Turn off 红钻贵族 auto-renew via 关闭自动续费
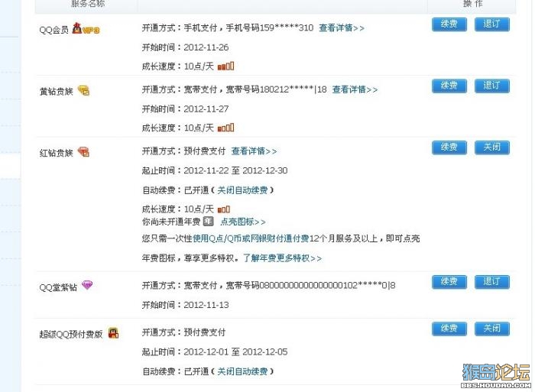Image resolution: width=535 pixels, height=392 pixels. (242, 190)
